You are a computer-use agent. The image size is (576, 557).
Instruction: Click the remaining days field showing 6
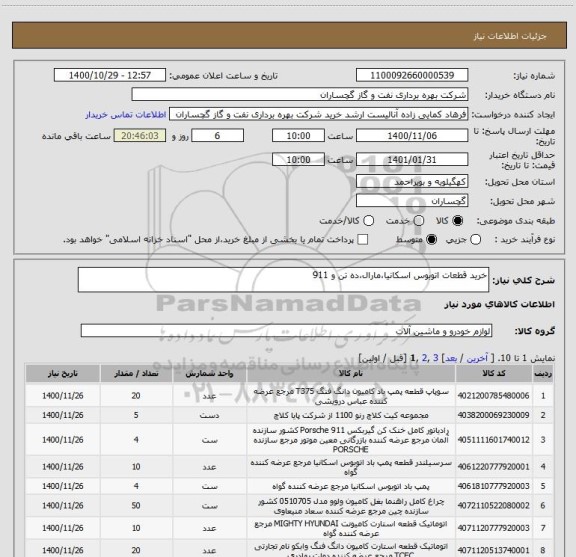point(217,136)
